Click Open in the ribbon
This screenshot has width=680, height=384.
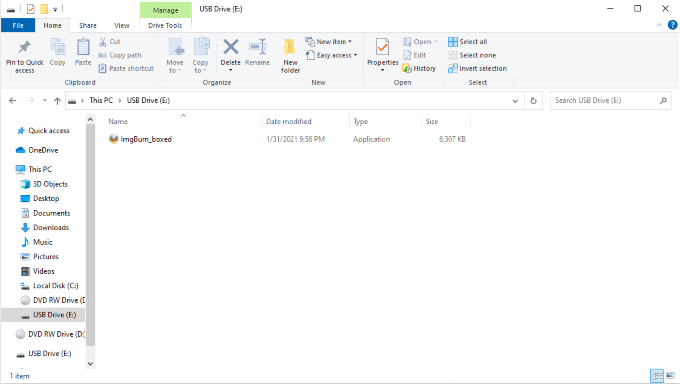tap(420, 42)
